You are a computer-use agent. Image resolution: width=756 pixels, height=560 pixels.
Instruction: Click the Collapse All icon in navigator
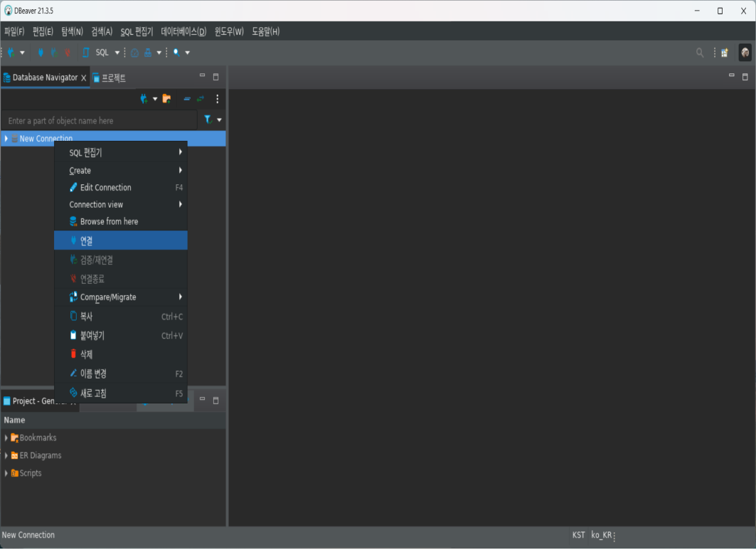187,99
